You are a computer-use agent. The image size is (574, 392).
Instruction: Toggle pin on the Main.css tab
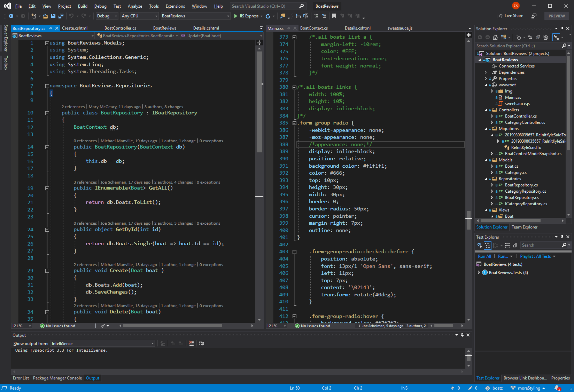(288, 28)
